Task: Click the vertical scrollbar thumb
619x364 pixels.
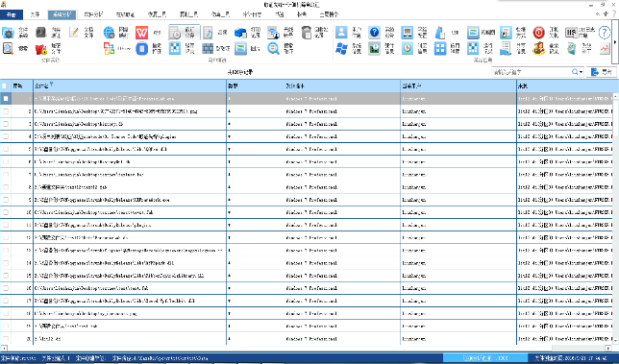Action: click(615, 117)
